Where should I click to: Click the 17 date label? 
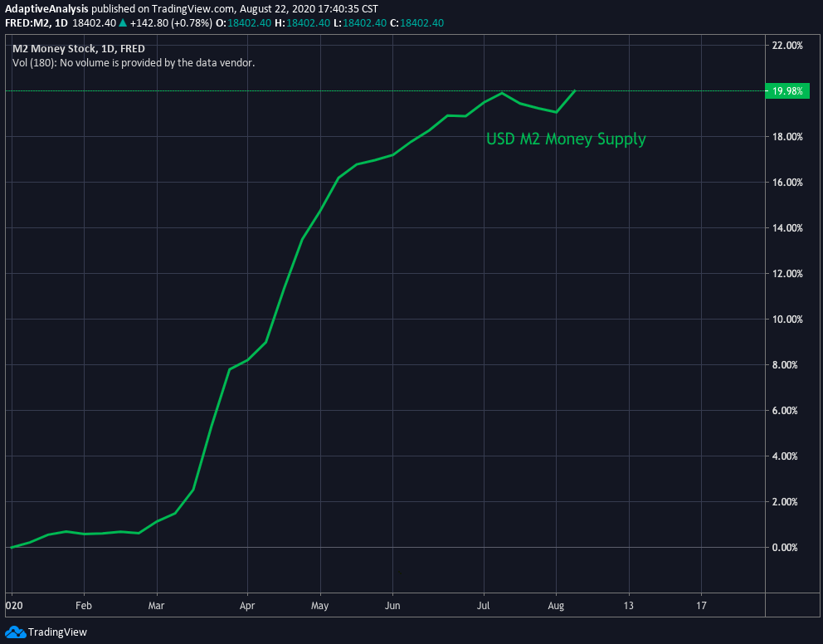point(701,606)
